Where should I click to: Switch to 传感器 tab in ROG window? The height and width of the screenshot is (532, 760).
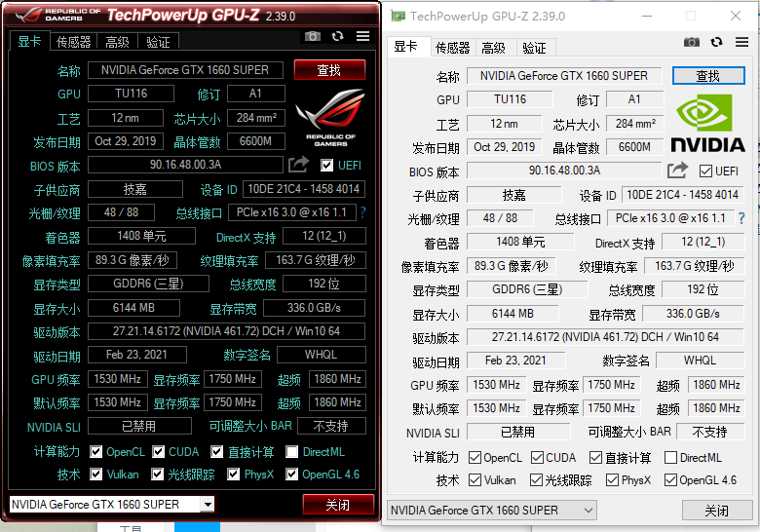tap(74, 42)
